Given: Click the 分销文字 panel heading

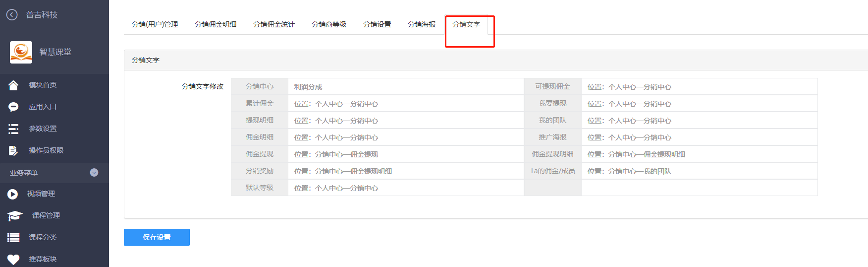Looking at the screenshot, I should [146, 60].
